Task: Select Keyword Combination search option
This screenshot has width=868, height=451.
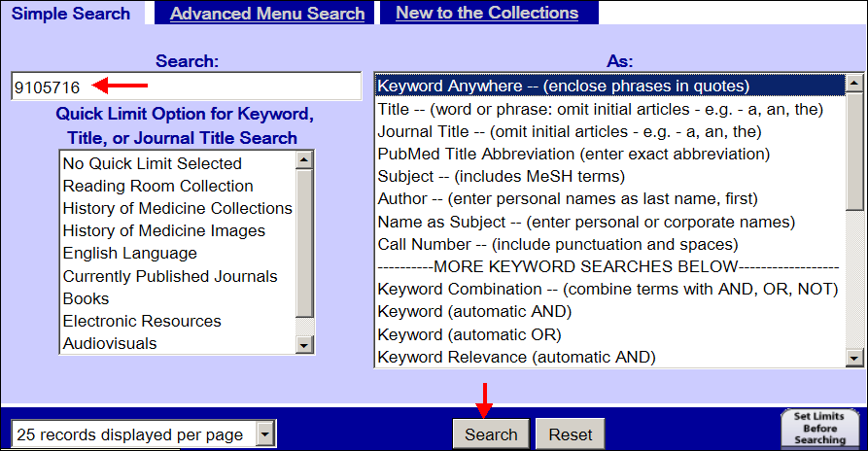Action: pos(608,289)
